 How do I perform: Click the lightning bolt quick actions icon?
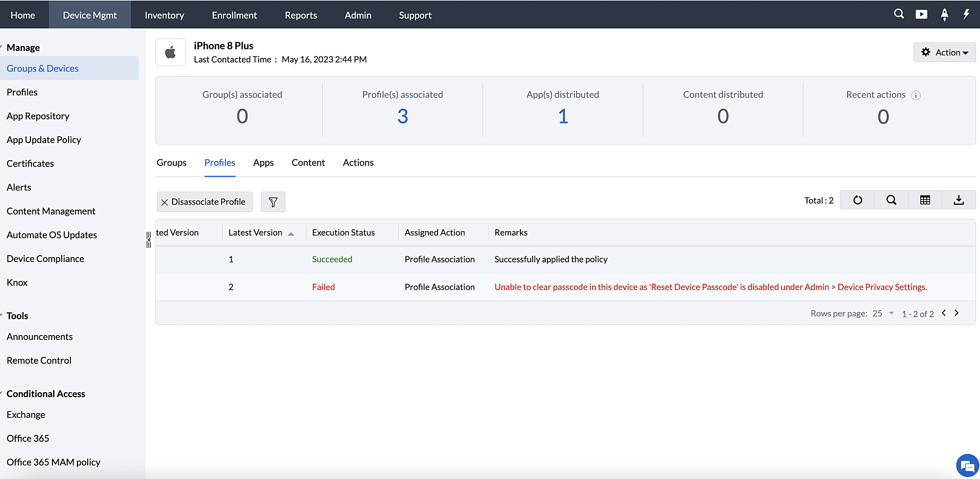(966, 14)
